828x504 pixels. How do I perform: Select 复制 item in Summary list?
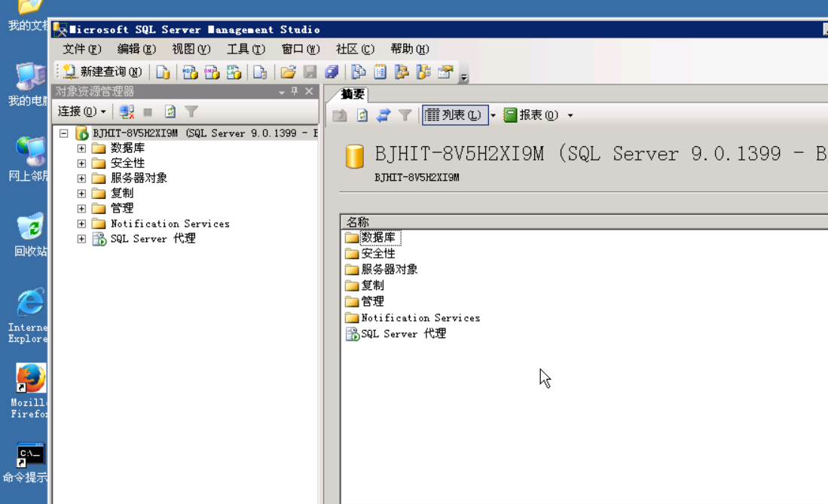pos(372,286)
